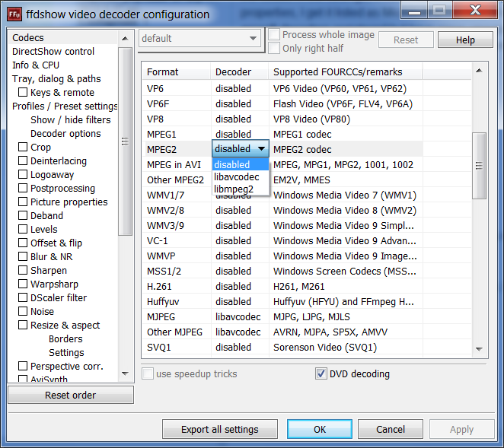The image size is (504, 448).
Task: Click the ffdshow icon in title bar
Action: point(14,14)
